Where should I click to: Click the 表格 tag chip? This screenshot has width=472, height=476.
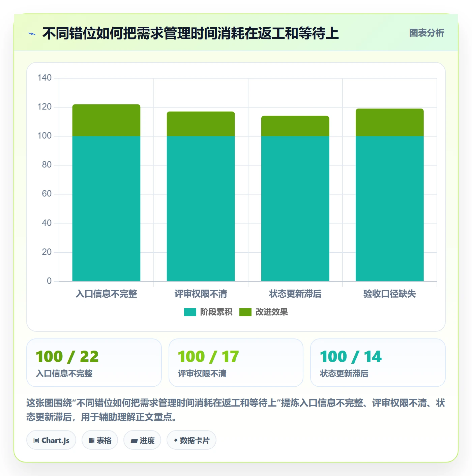pos(100,440)
